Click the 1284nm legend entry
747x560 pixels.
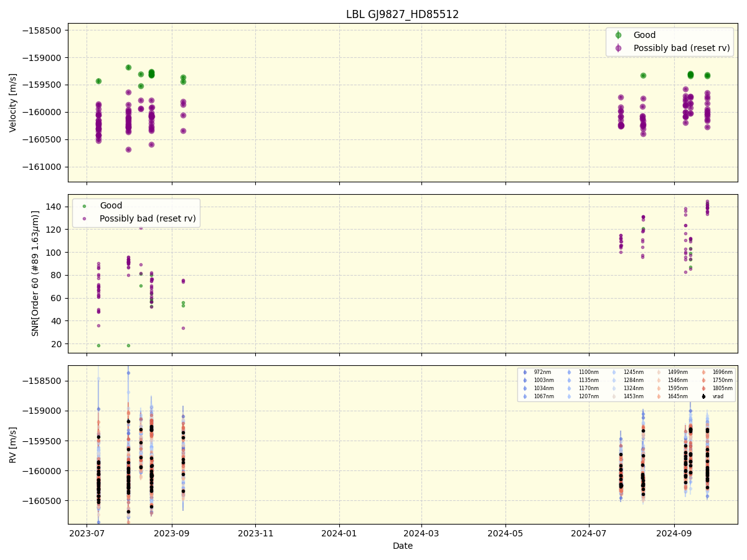pyautogui.click(x=628, y=380)
